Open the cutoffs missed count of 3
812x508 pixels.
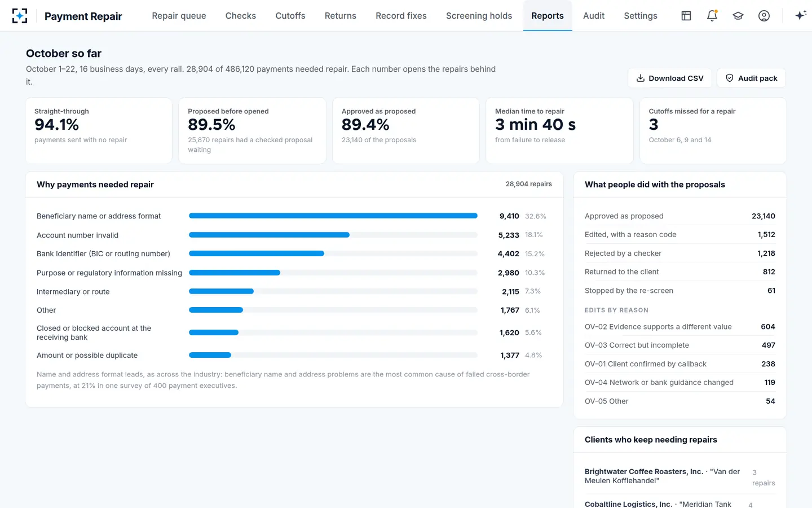(x=654, y=125)
